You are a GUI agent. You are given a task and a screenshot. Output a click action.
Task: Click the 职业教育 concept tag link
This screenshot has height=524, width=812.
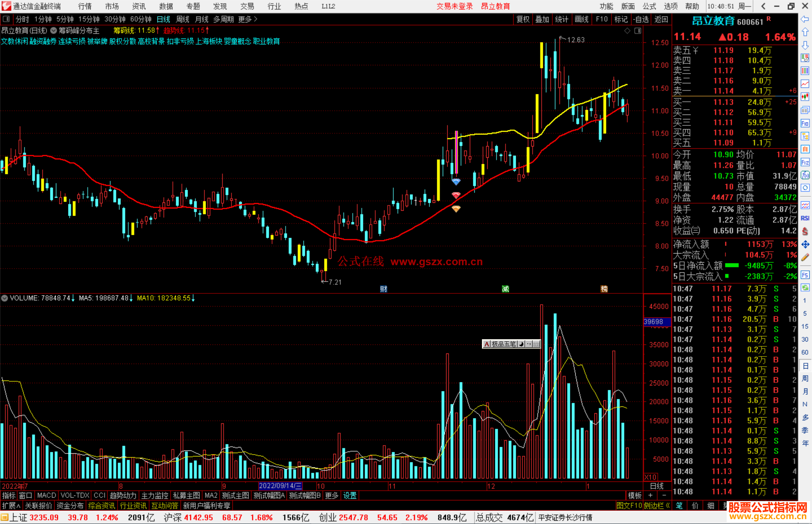[x=267, y=41]
